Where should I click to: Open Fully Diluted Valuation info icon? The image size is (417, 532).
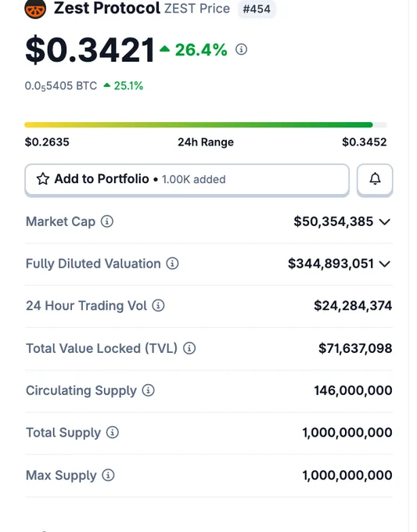(x=172, y=264)
